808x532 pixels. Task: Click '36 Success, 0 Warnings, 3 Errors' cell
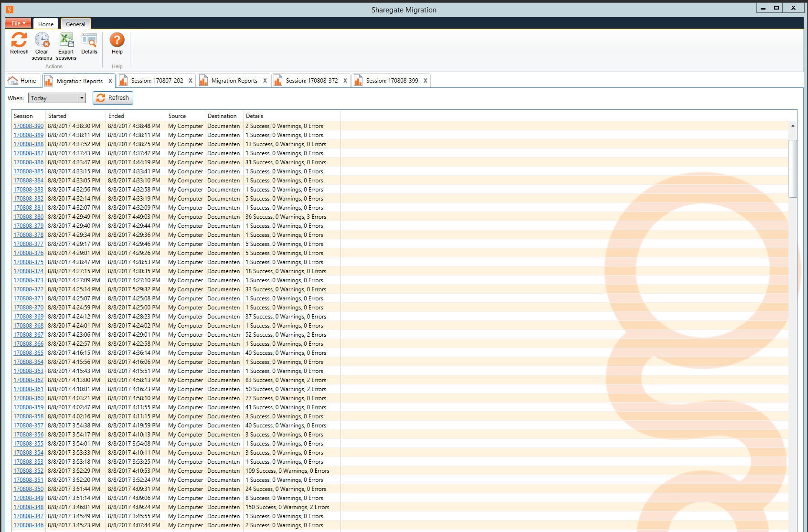[x=286, y=217]
